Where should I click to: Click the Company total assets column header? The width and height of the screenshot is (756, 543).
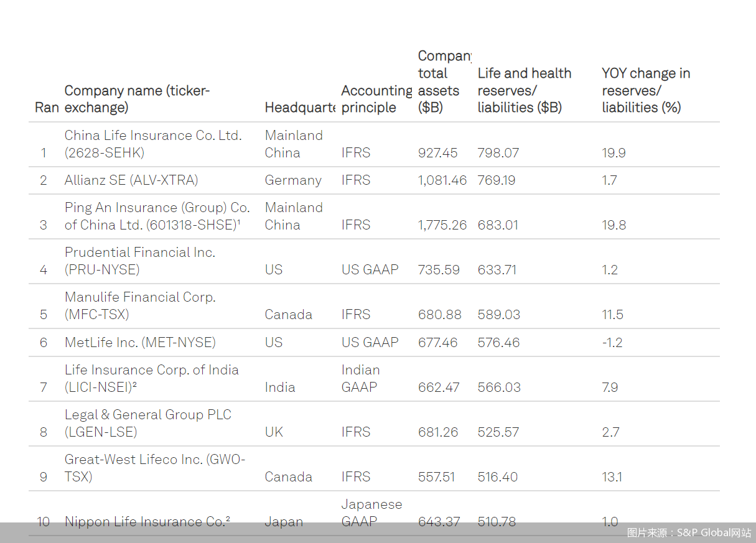click(x=443, y=81)
